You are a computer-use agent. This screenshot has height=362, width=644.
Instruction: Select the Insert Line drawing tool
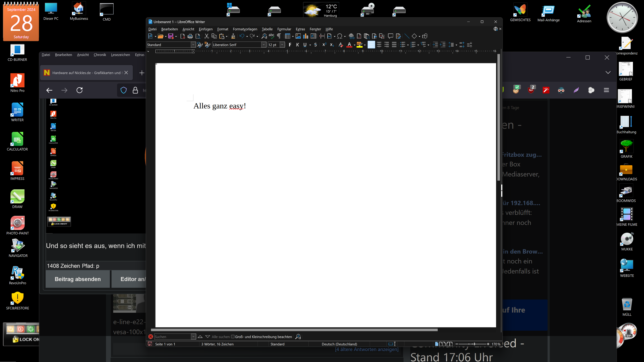pyautogui.click(x=407, y=37)
